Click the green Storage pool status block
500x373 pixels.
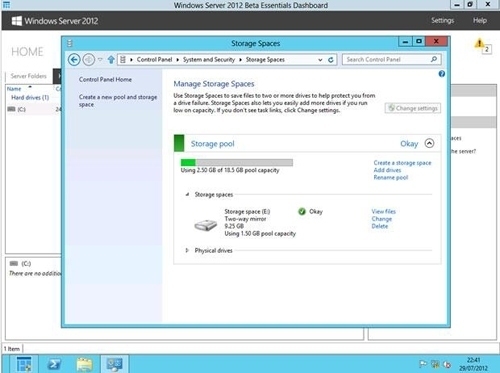pyautogui.click(x=179, y=143)
